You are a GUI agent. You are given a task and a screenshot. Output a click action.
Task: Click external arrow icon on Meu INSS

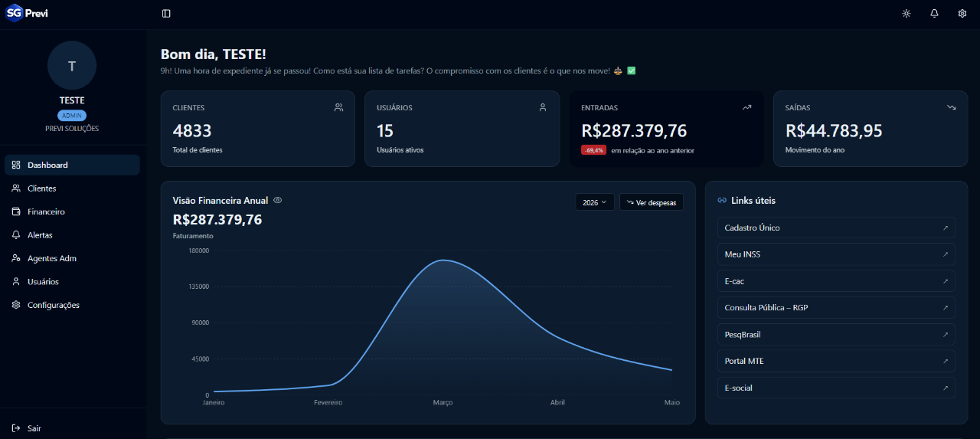click(946, 254)
